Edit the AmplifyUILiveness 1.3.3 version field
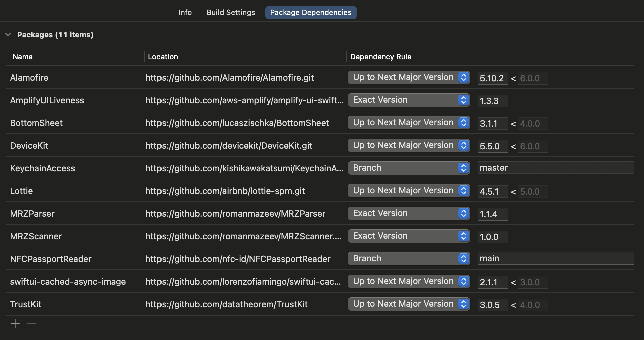The height and width of the screenshot is (340, 644). (x=493, y=101)
